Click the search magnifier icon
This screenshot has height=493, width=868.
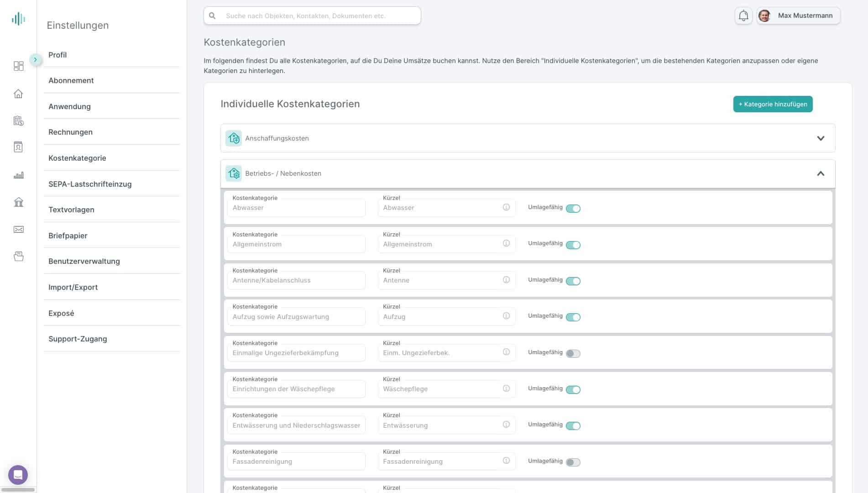tap(212, 16)
